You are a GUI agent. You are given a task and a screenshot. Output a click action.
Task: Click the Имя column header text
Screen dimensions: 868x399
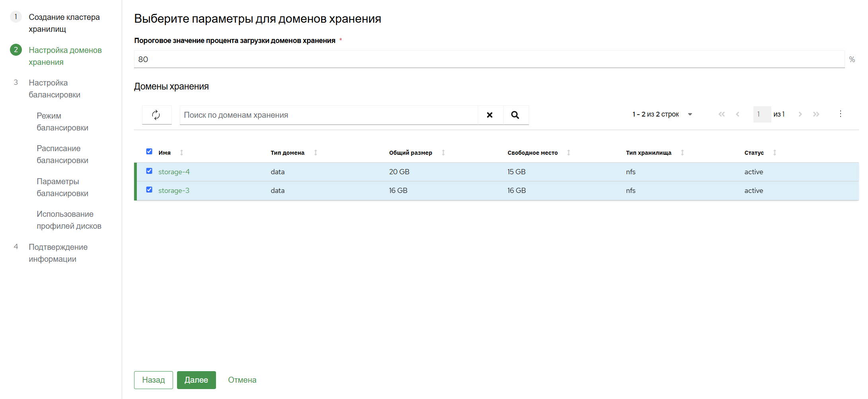click(x=165, y=153)
